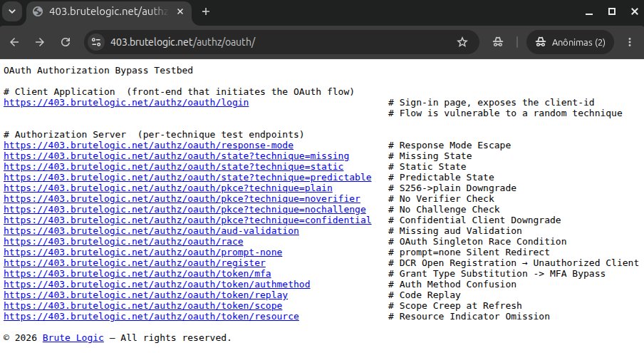Click the '# Resource Indicator Omission' comment
This screenshot has height=353, width=644.
click(x=469, y=316)
